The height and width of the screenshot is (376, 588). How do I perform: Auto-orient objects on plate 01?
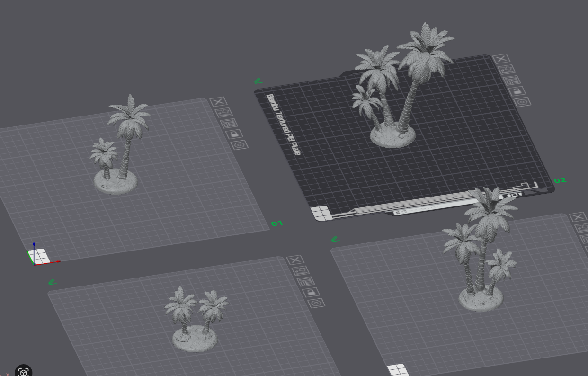tap(223, 113)
